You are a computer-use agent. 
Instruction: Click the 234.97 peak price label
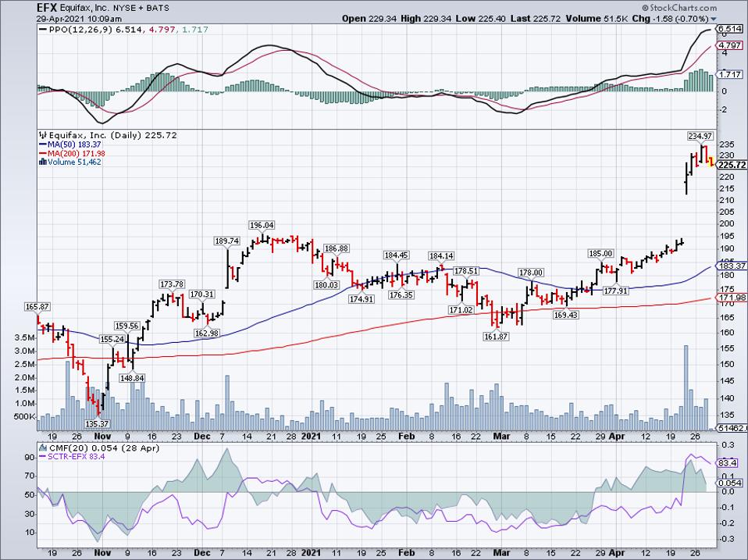click(x=700, y=136)
